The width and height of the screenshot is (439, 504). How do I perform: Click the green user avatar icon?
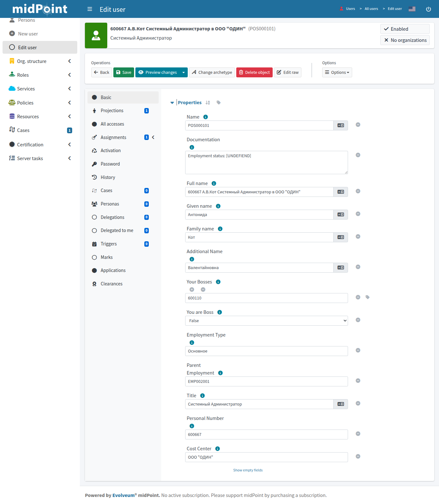[x=96, y=35]
